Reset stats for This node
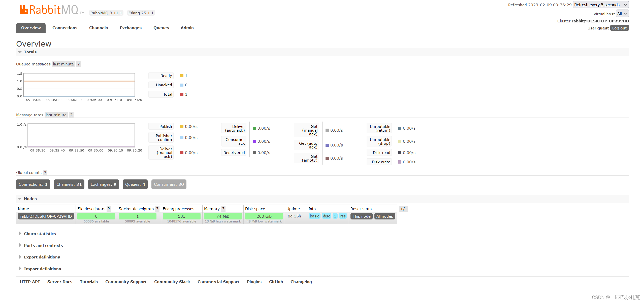 click(x=361, y=216)
